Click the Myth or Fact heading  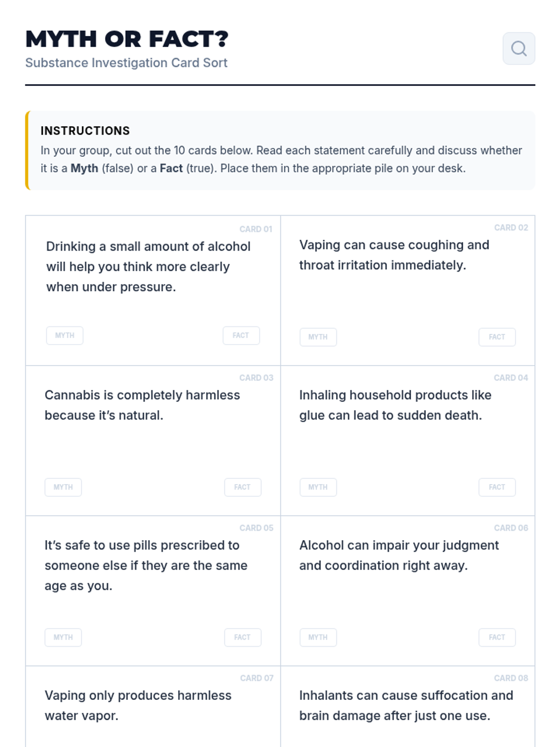[x=127, y=39]
